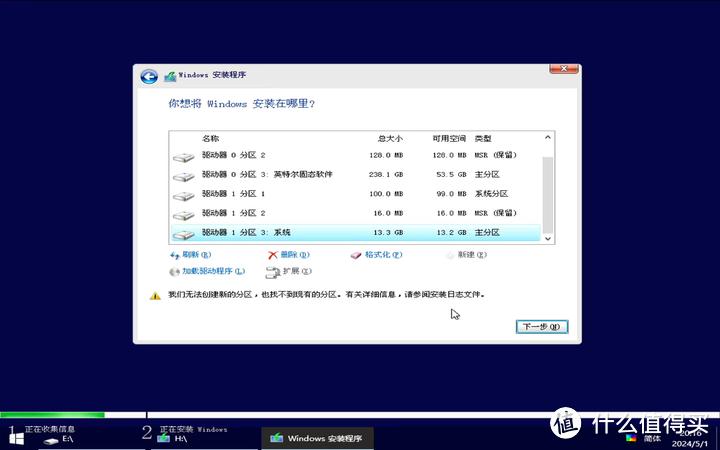
Task: Click the Name (名称) column header
Action: point(210,138)
